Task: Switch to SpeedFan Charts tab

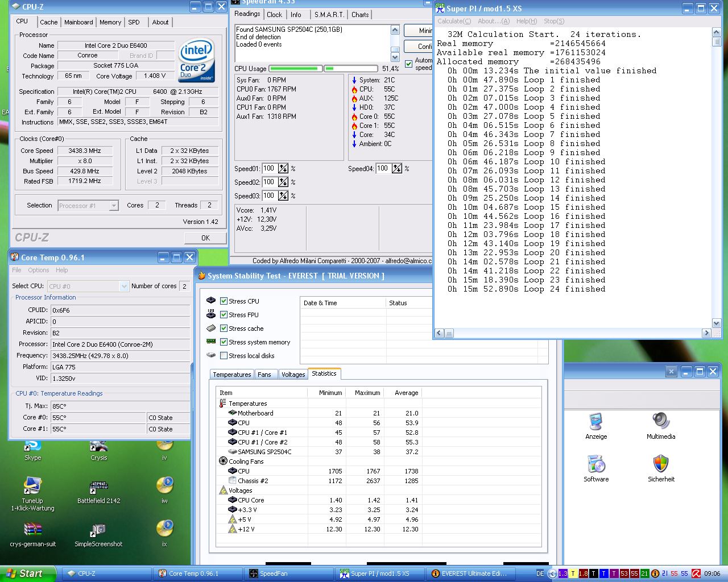Action: point(360,15)
